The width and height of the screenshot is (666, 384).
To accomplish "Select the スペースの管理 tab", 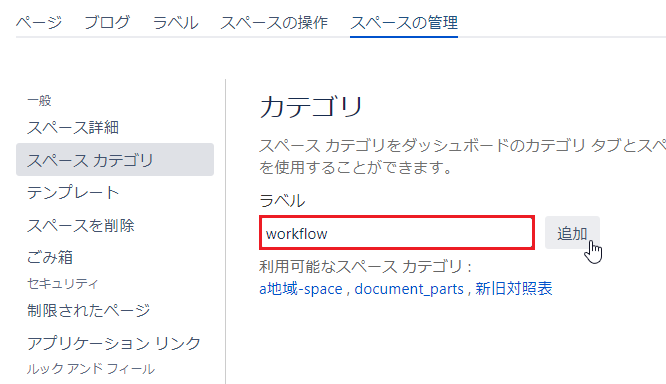I will click(404, 23).
